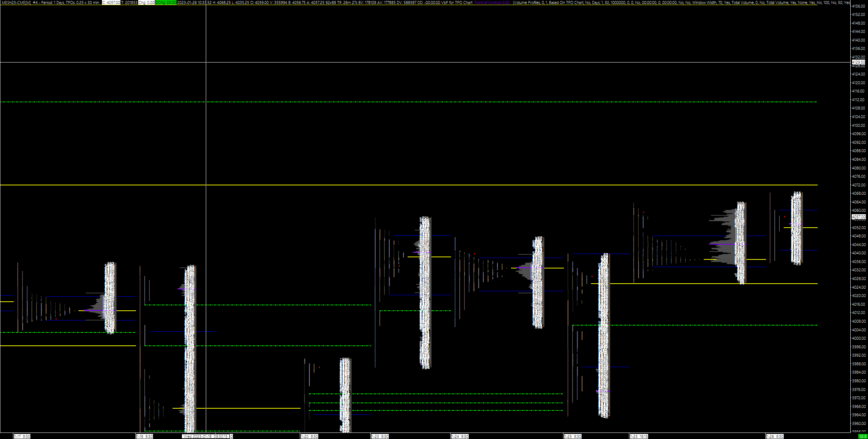The height and width of the screenshot is (439, 868).
Task: Click the green DChg 25.00 header field
Action: pyautogui.click(x=166, y=3)
